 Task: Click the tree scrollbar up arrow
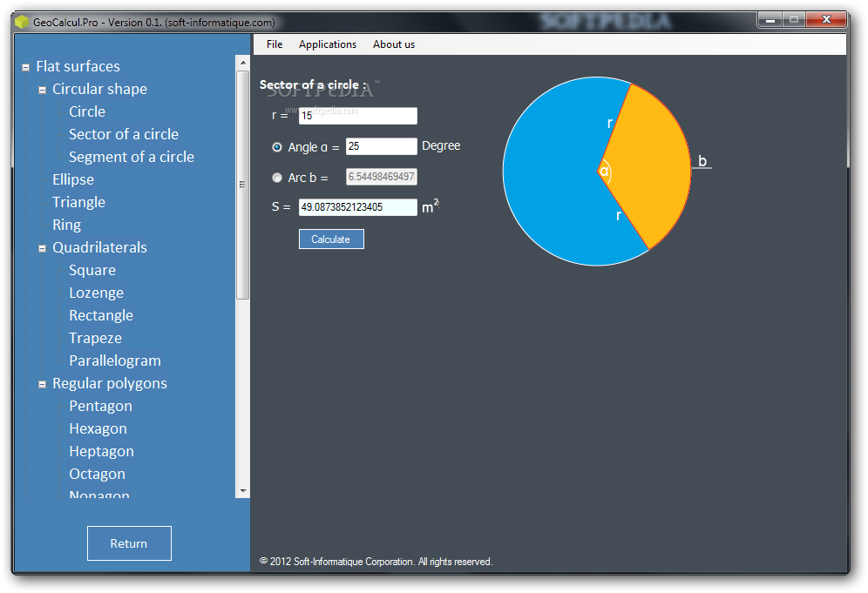point(243,63)
